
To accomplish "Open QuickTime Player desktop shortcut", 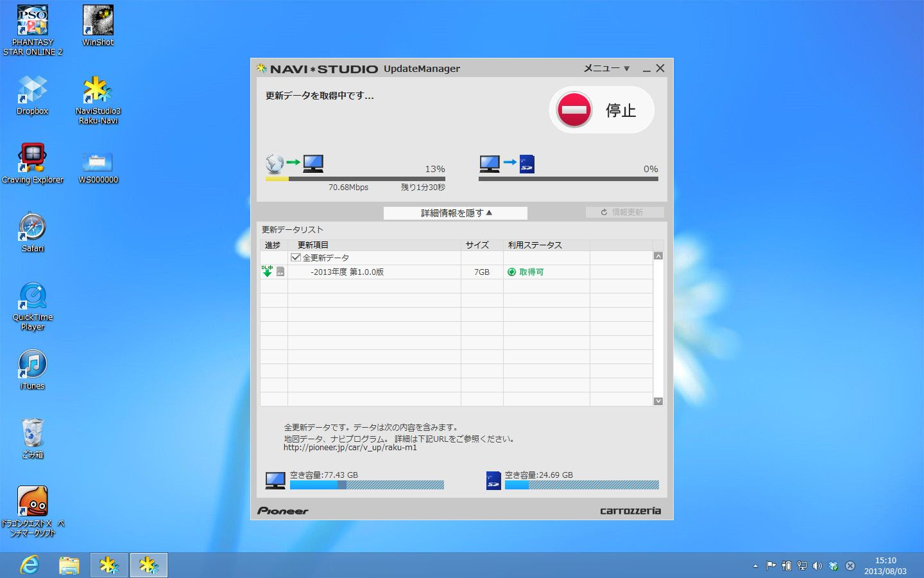I will pos(33,306).
